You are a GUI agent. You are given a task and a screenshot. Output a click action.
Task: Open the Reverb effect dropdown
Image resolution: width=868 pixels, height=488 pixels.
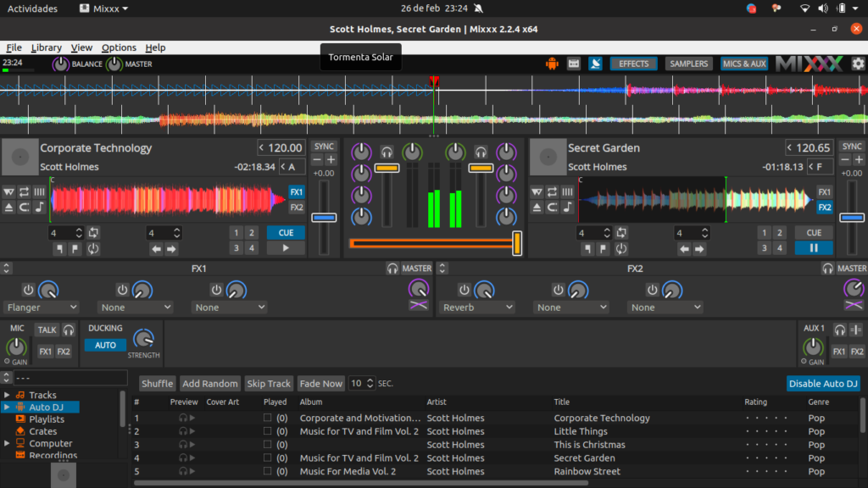coord(477,307)
